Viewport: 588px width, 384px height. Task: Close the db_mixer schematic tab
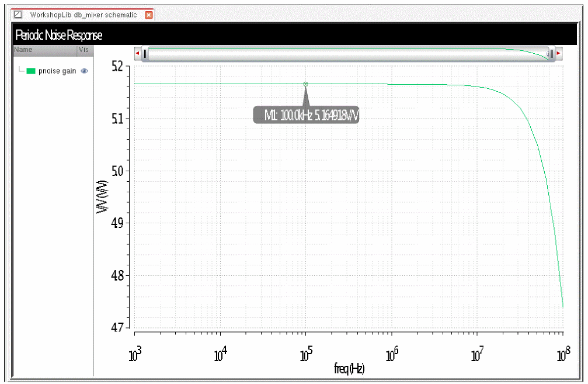(149, 15)
